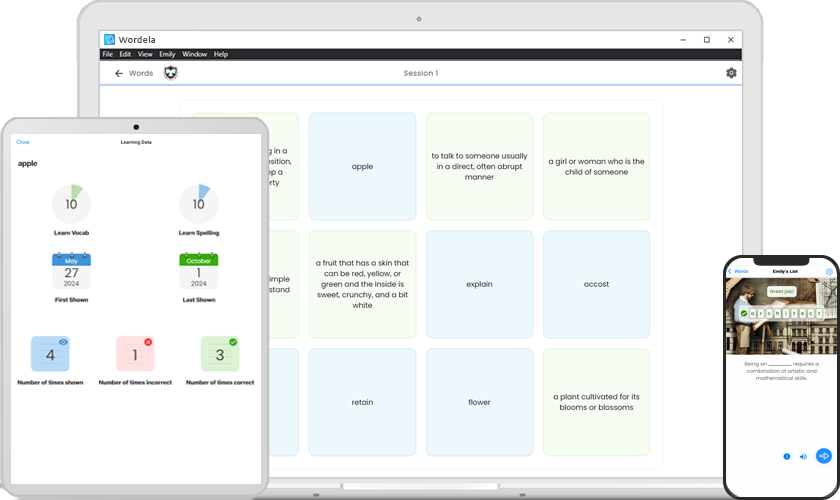Select the 'retain' word card
The image size is (840, 500).
point(362,402)
